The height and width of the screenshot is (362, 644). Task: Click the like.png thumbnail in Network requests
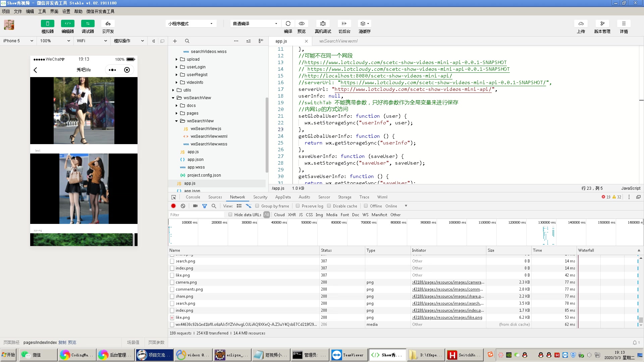172,317
